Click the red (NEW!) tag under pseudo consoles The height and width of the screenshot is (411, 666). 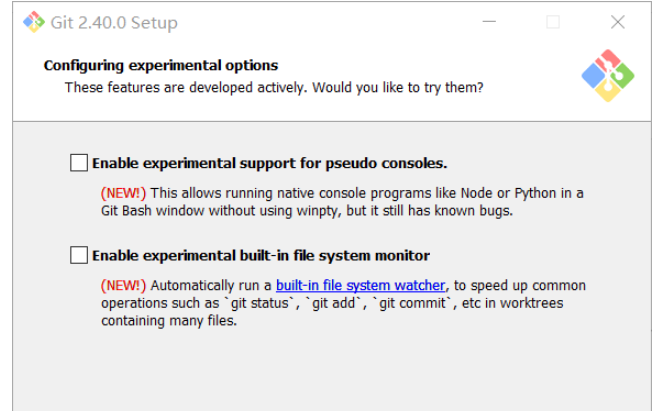pyautogui.click(x=123, y=193)
